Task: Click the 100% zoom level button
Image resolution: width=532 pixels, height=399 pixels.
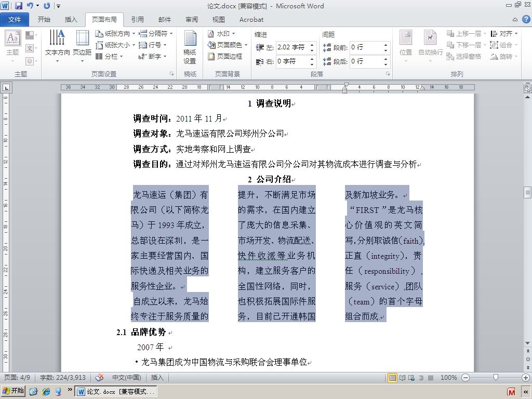Action: pos(448,378)
